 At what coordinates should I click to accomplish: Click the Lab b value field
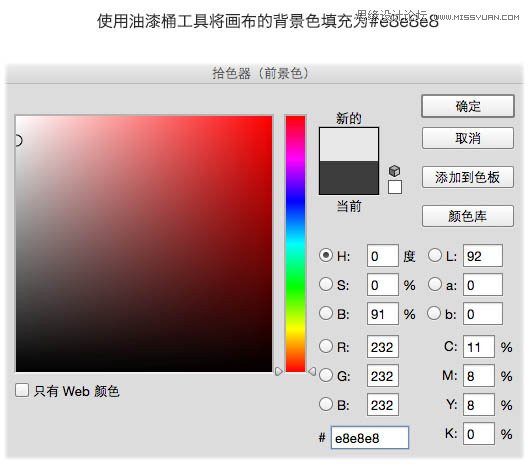point(483,314)
